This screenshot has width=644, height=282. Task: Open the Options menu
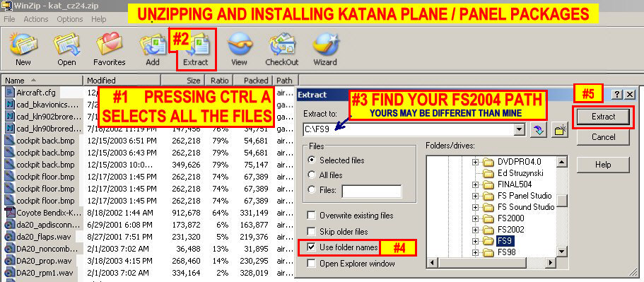[x=70, y=19]
